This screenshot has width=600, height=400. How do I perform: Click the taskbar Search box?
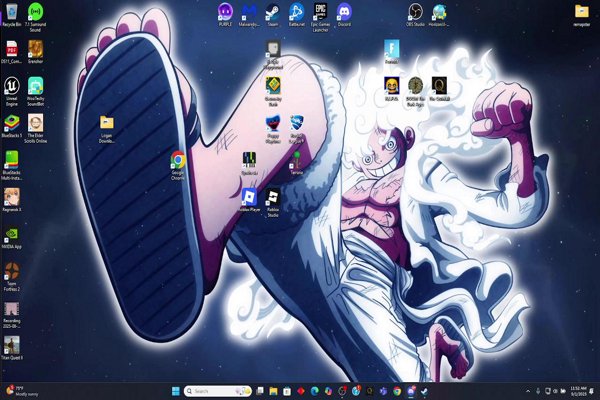pyautogui.click(x=217, y=391)
